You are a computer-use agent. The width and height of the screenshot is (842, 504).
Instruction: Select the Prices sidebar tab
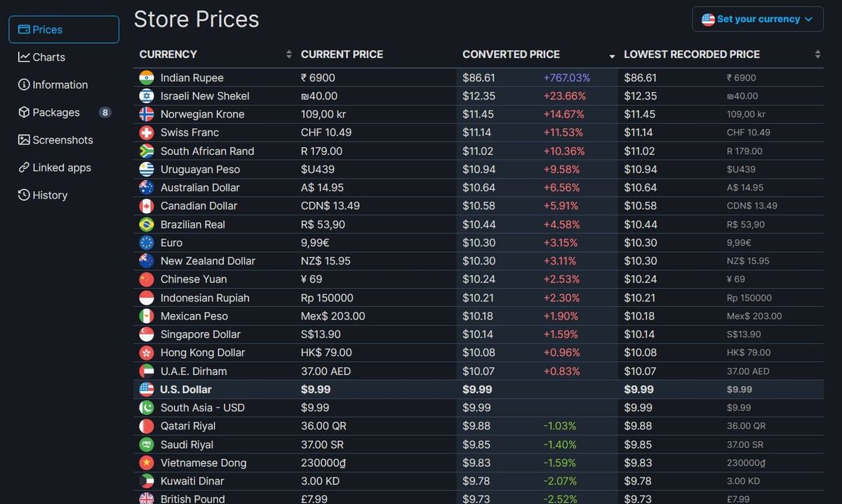[64, 29]
